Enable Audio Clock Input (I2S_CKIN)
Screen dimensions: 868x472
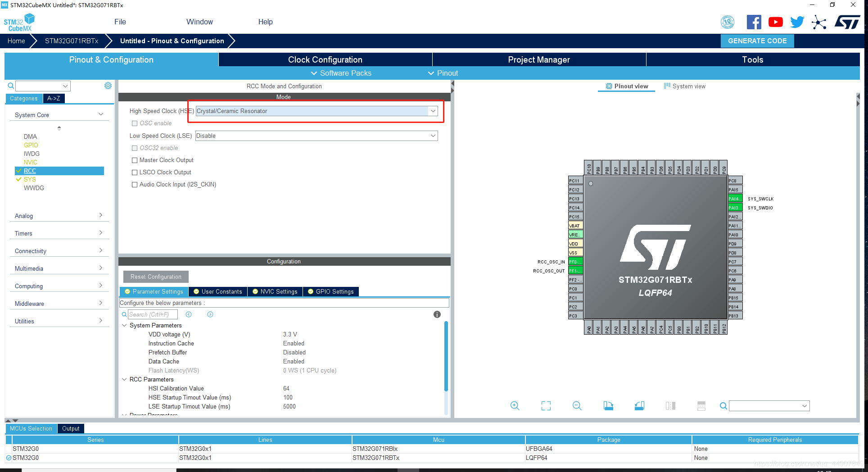click(135, 185)
